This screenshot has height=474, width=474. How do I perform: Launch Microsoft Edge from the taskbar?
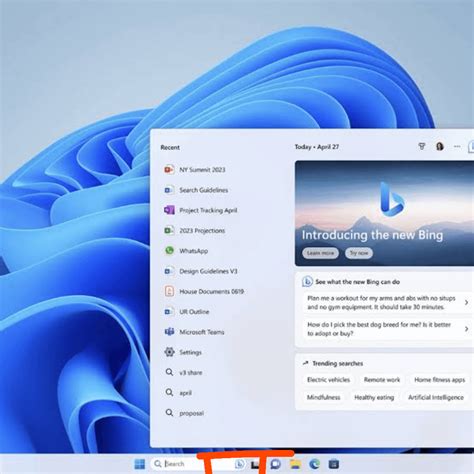[314, 464]
